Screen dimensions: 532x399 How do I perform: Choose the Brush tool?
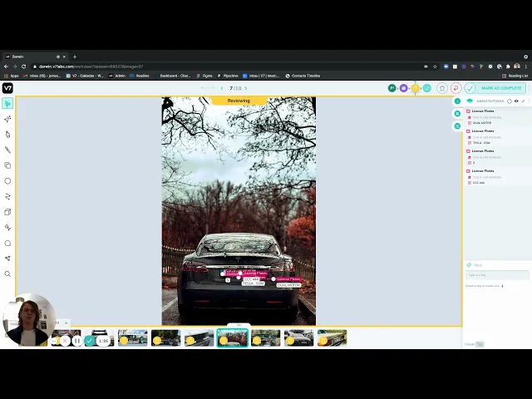pyautogui.click(x=7, y=150)
